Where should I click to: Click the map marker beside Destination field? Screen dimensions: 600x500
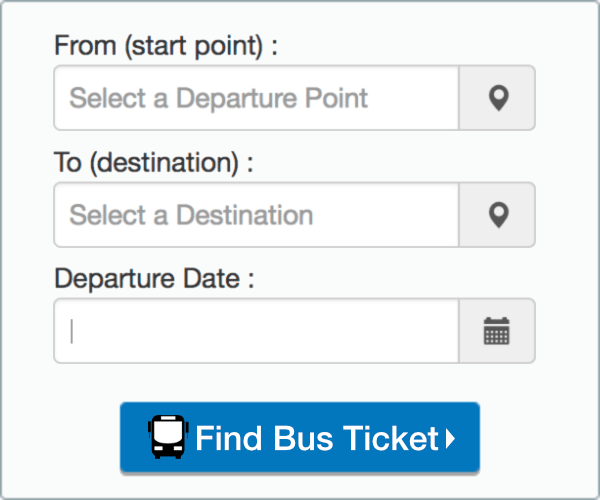coord(497,214)
